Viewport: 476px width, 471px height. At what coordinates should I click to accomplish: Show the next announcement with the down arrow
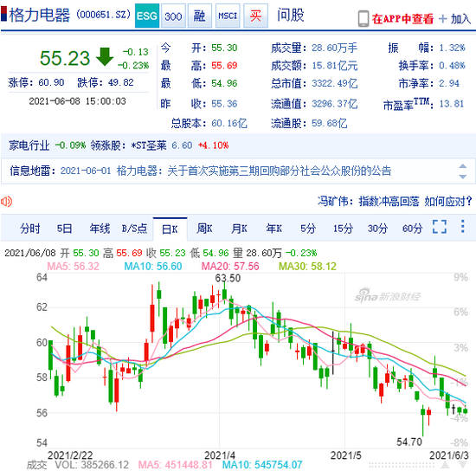463,177
